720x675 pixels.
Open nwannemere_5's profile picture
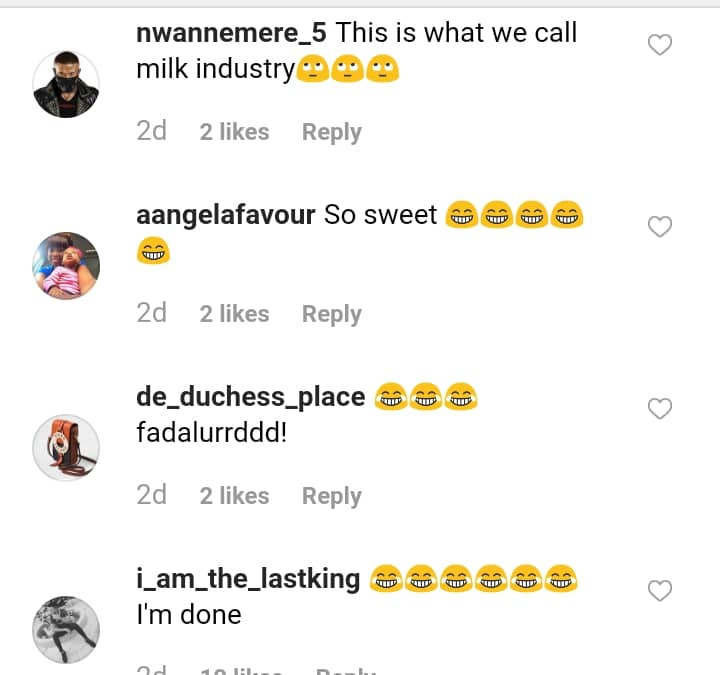click(x=67, y=85)
